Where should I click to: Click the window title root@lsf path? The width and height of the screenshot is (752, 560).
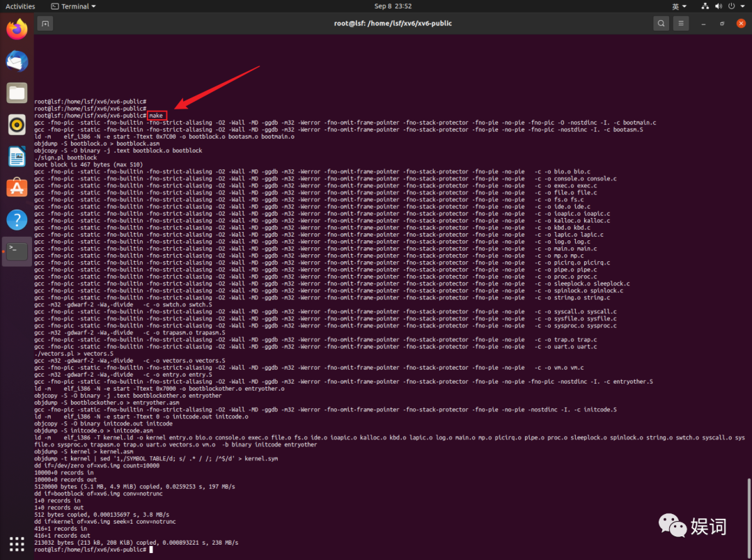(393, 24)
